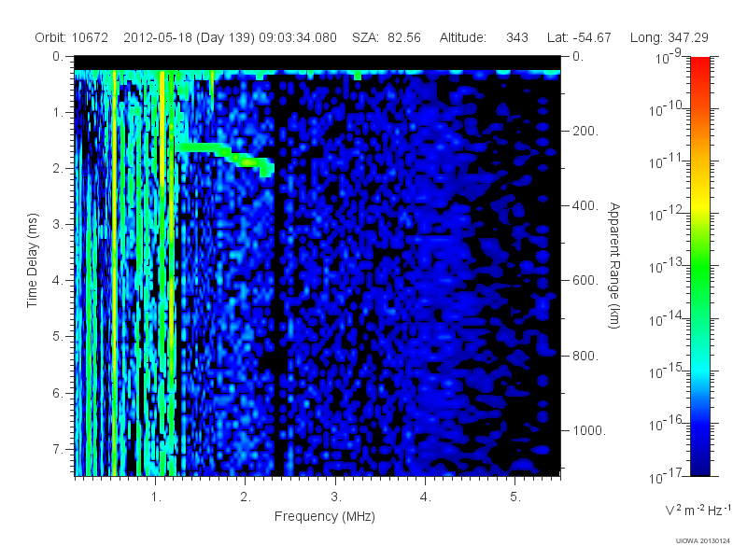Click the Time Delay axis tick '2.'
This screenshot has width=747, height=560.
(x=58, y=168)
